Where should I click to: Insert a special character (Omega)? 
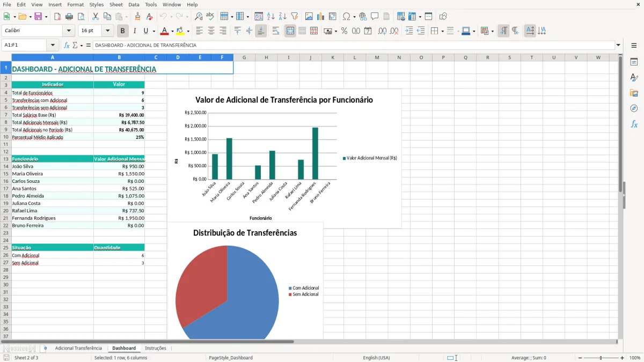[x=346, y=17]
